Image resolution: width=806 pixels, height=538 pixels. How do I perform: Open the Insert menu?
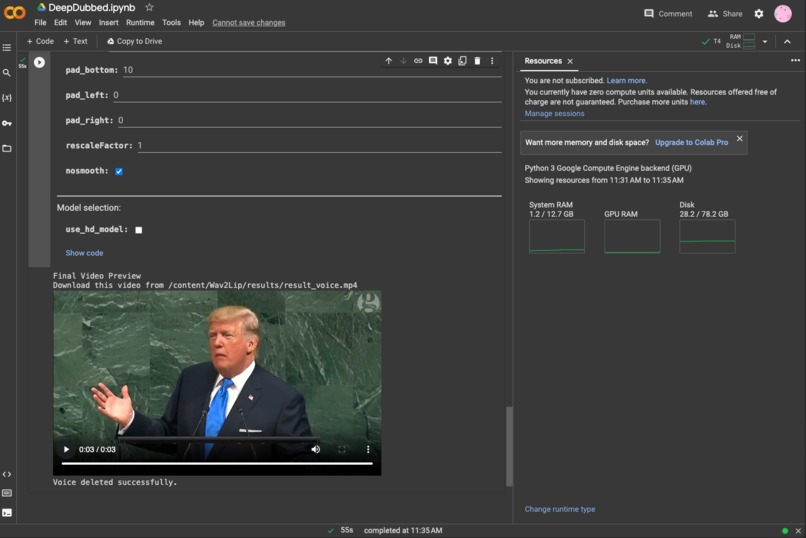(x=108, y=23)
